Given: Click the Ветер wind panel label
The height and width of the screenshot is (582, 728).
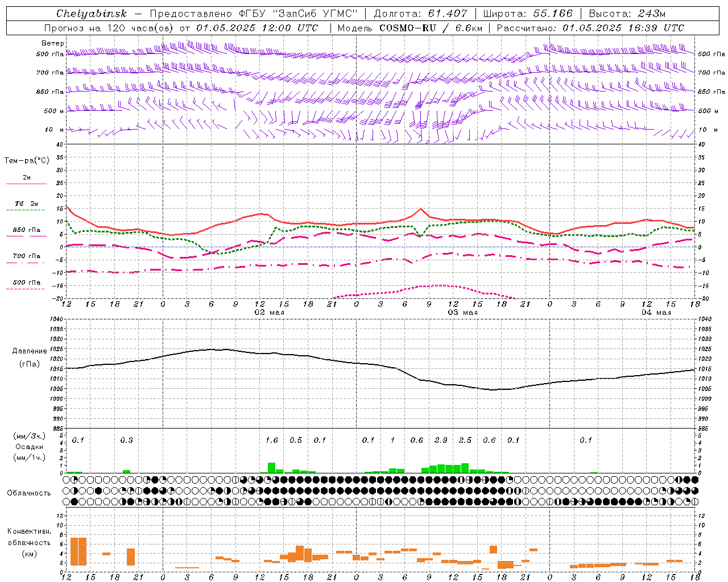Looking at the screenshot, I should click(x=53, y=43).
